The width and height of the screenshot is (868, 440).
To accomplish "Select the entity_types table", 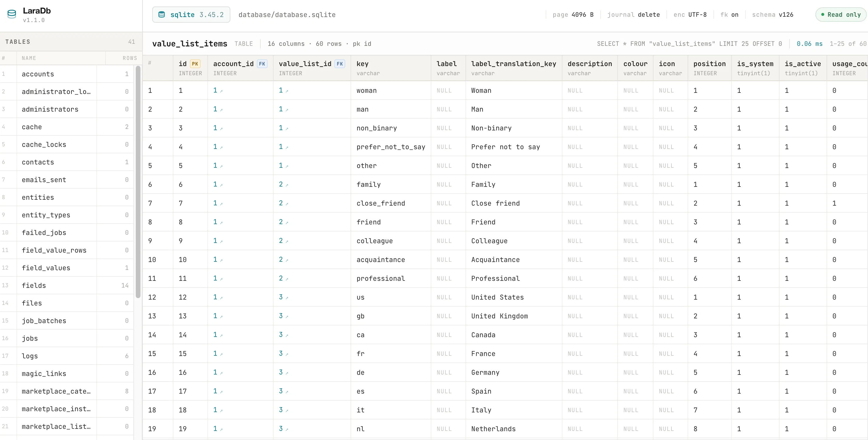I will tap(67, 215).
